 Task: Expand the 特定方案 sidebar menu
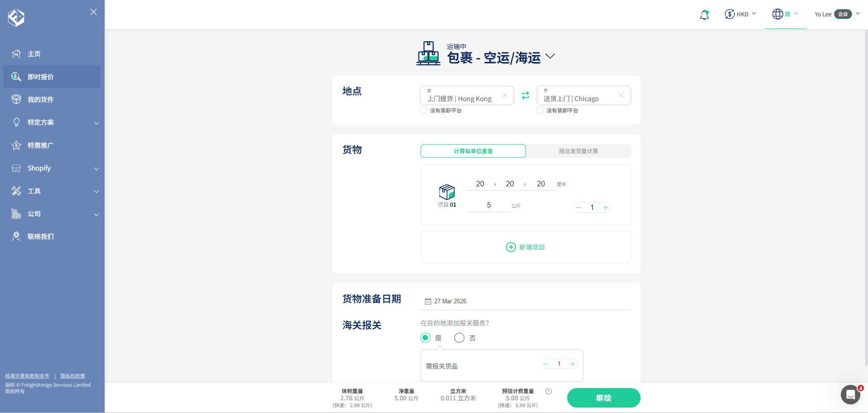click(96, 123)
